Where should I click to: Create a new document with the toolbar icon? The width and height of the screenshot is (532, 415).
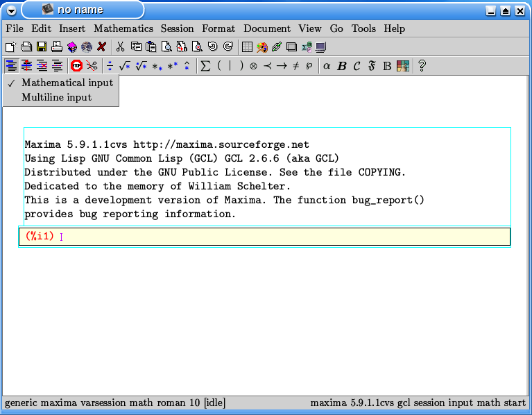point(11,46)
